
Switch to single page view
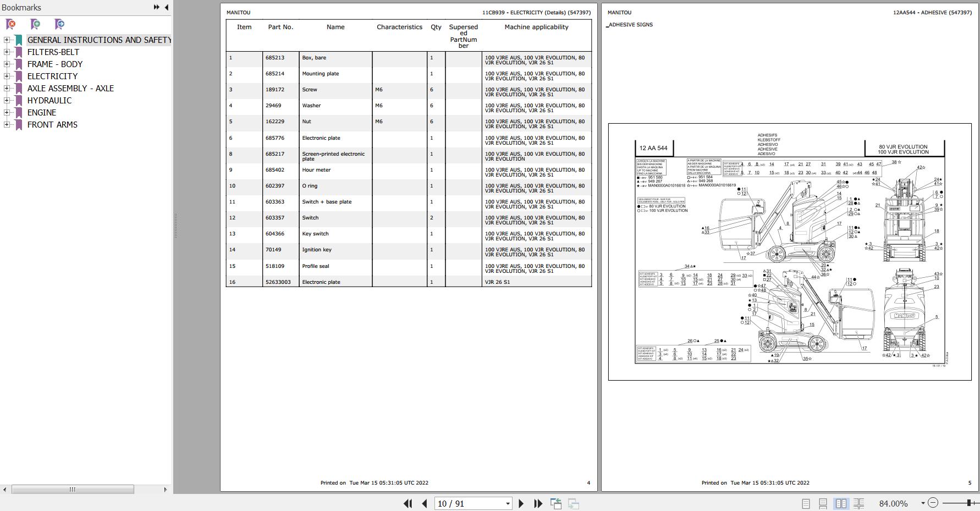coord(806,503)
